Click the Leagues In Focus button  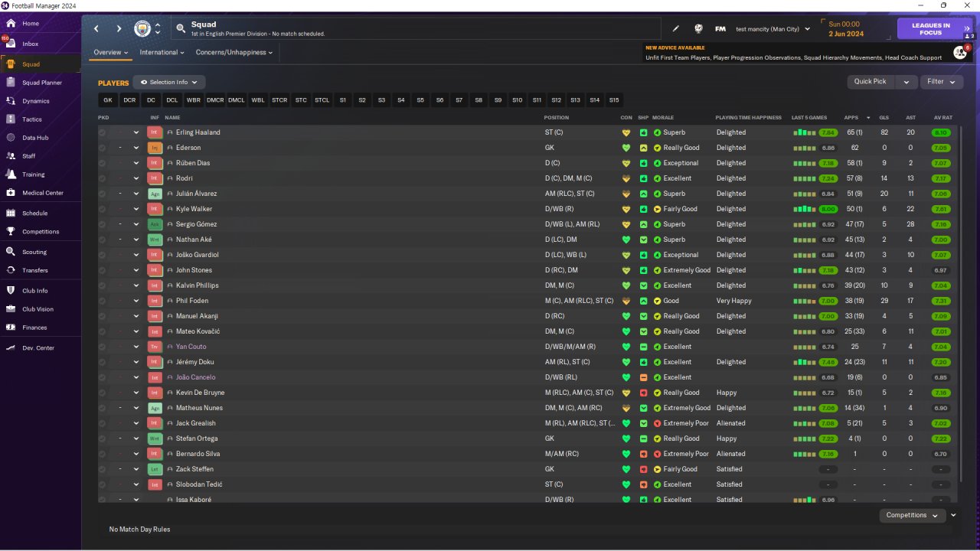click(x=930, y=29)
